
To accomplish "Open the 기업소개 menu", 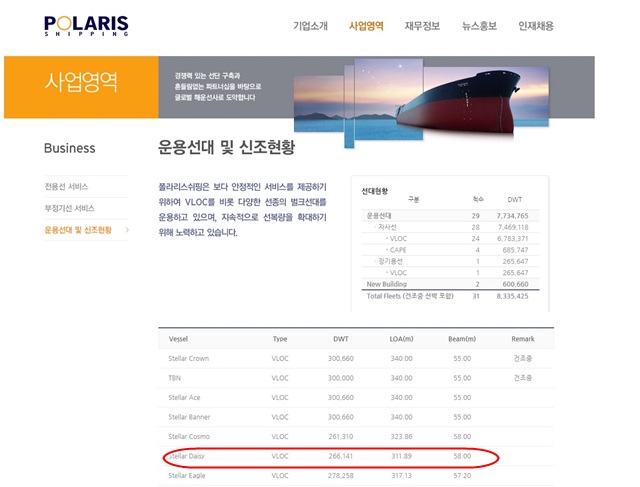I will [x=311, y=26].
